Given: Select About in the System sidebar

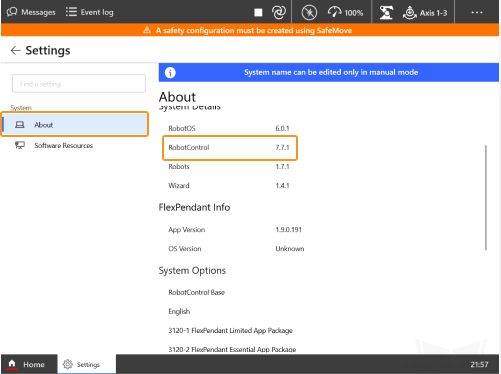Looking at the screenshot, I should (75, 124).
